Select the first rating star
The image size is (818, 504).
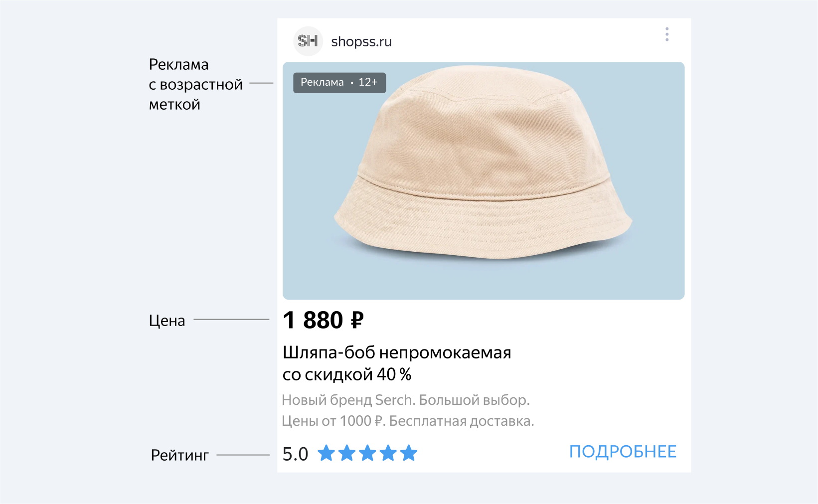click(x=327, y=453)
